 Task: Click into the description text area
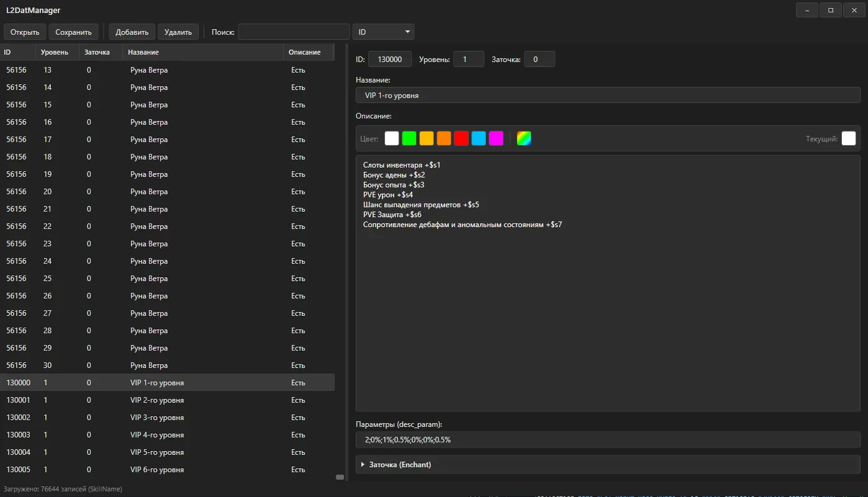(608, 284)
